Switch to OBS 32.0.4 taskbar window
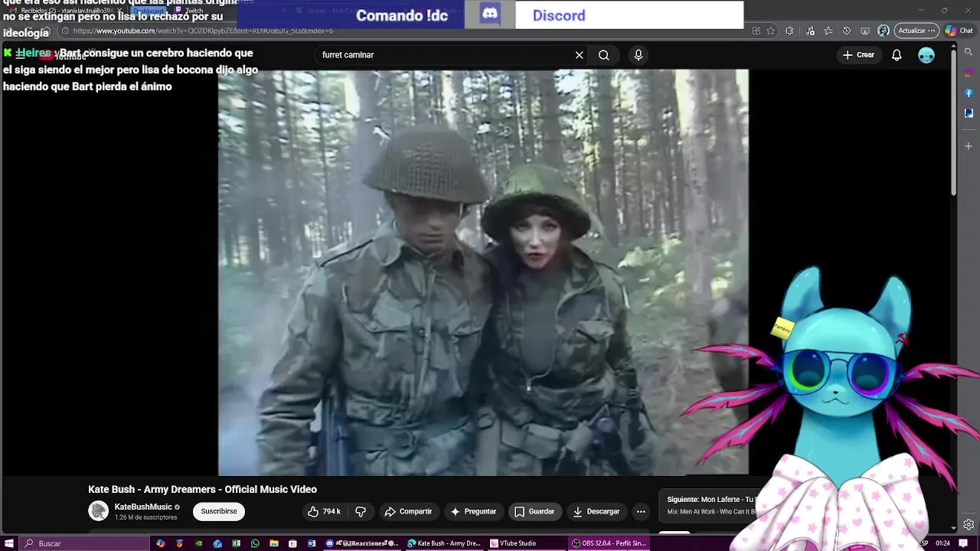980x551 pixels. pos(609,543)
